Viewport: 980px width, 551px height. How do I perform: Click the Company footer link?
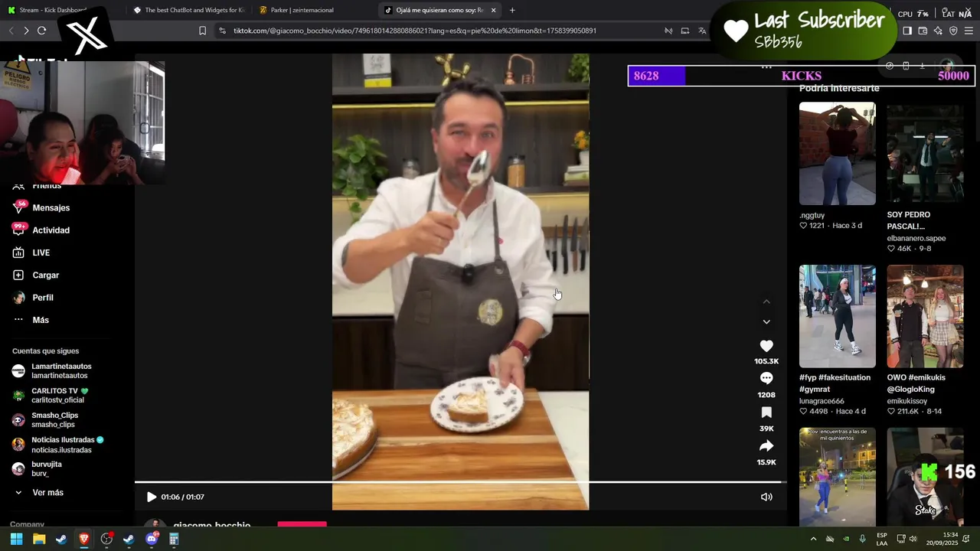coord(27,524)
